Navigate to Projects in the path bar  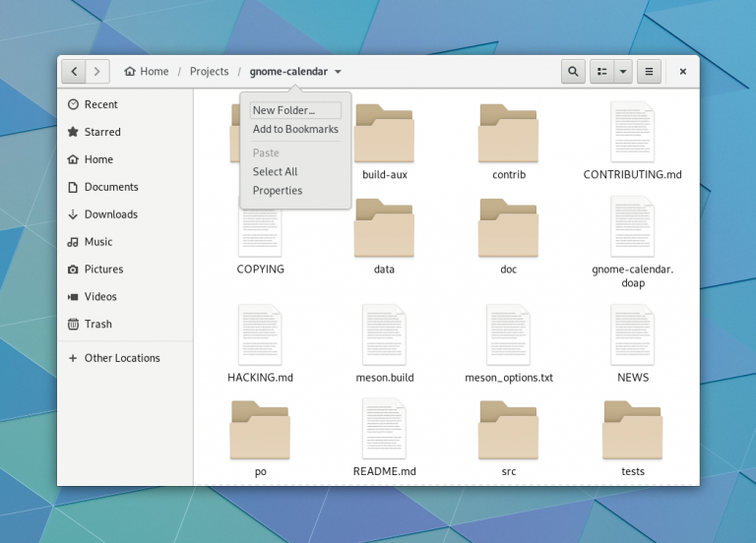(x=210, y=71)
